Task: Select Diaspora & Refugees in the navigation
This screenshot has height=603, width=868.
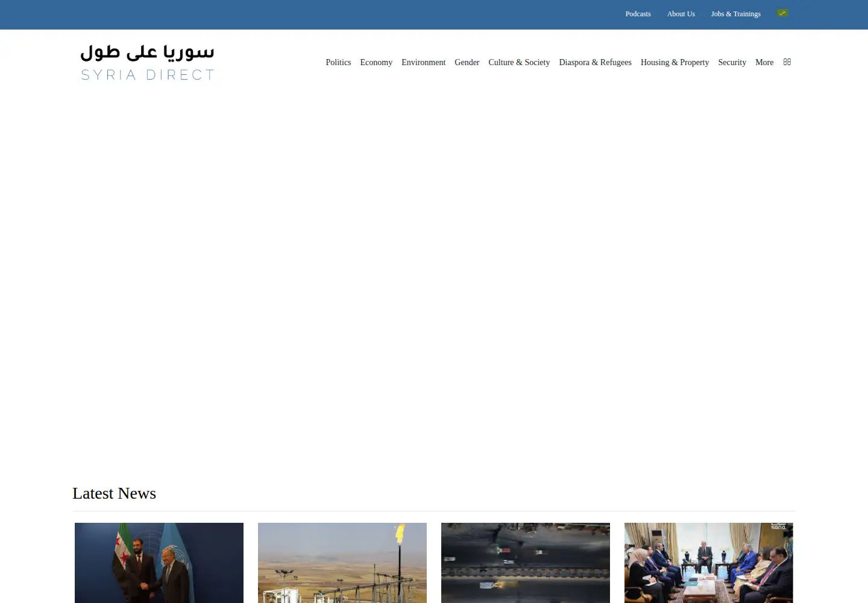Action: tap(595, 62)
